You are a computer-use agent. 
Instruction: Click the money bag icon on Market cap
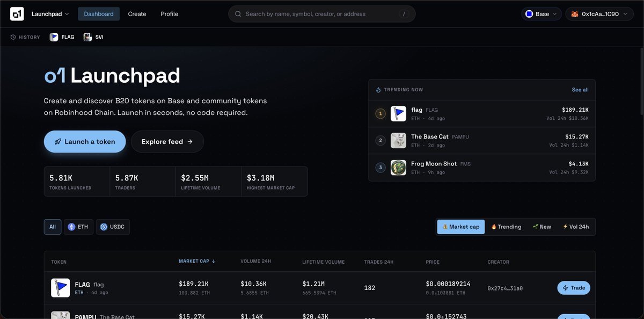(x=445, y=227)
